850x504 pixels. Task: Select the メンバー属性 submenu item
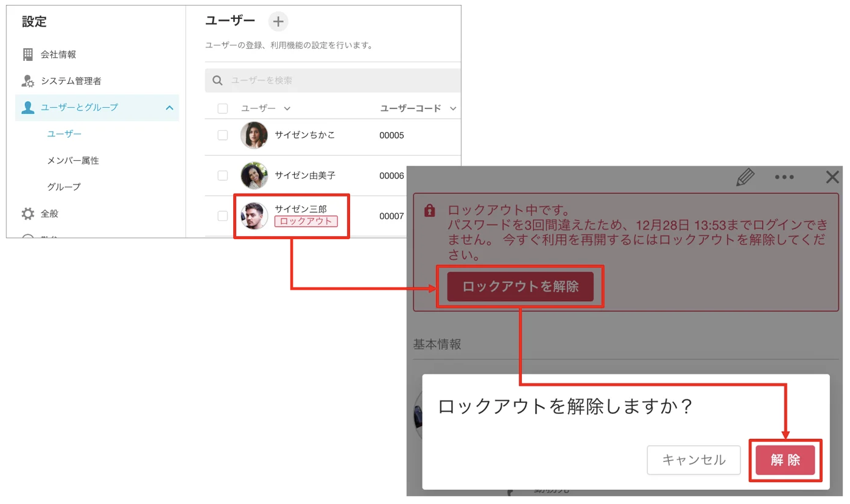(73, 161)
